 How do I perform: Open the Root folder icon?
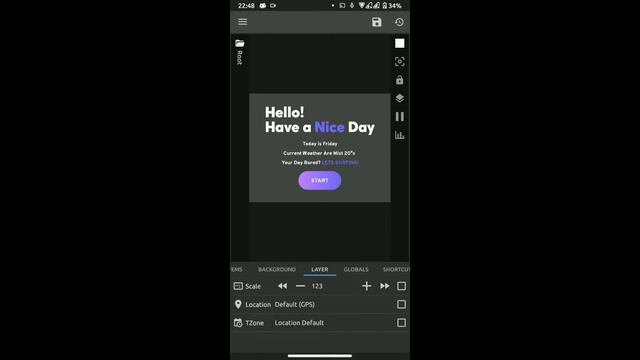(240, 43)
